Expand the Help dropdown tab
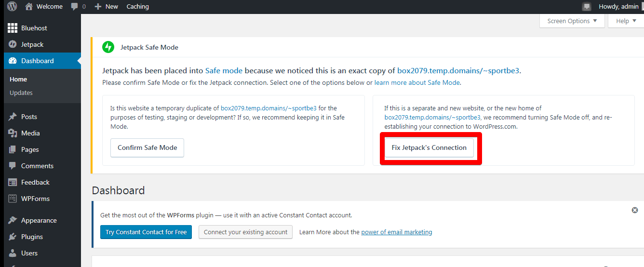This screenshot has height=267, width=644. [x=626, y=21]
